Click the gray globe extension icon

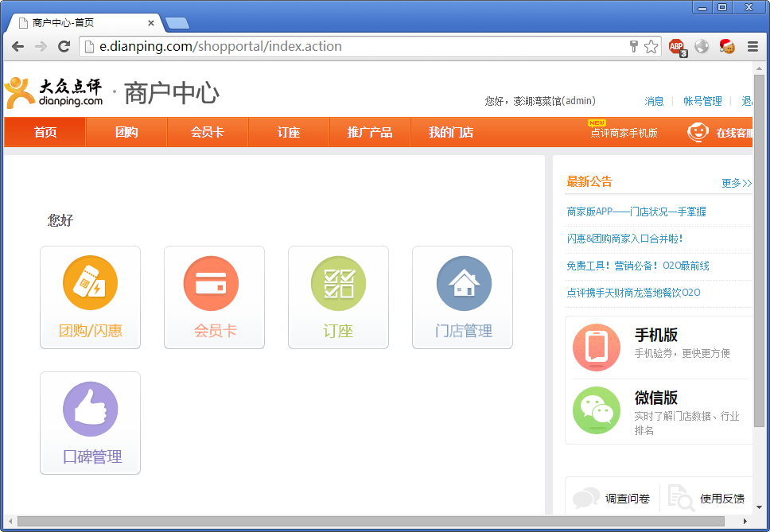pyautogui.click(x=702, y=46)
